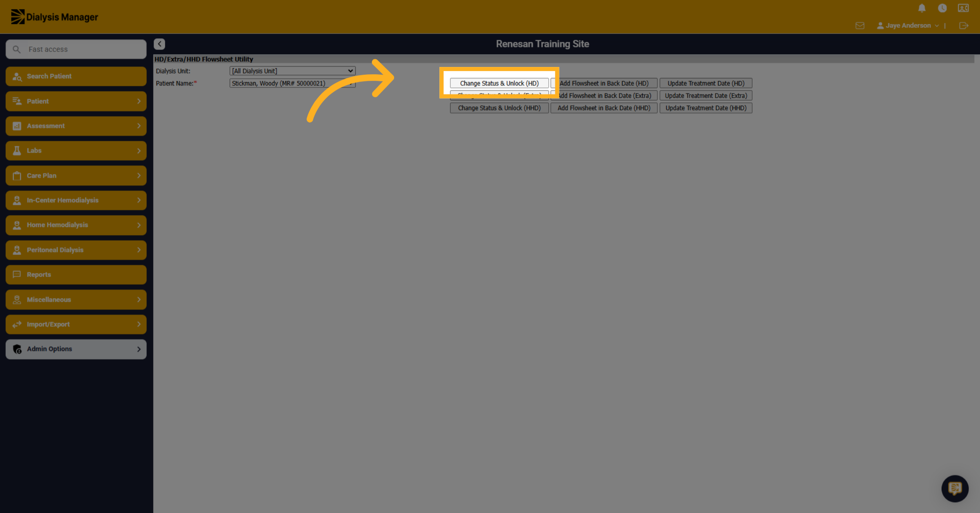The width and height of the screenshot is (980, 513).
Task: Click Change Status & Unlock (HHD) button
Action: [499, 108]
